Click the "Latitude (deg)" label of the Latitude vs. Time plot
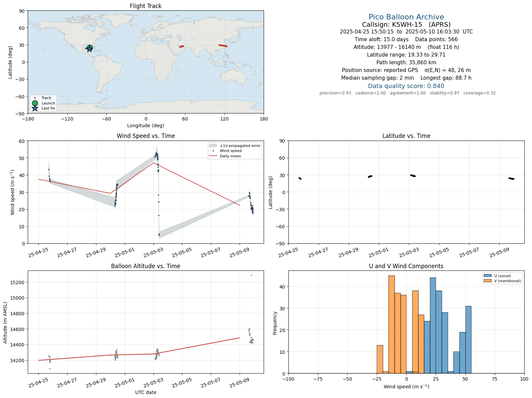Viewport: 532px width, 398px height. pos(271,192)
